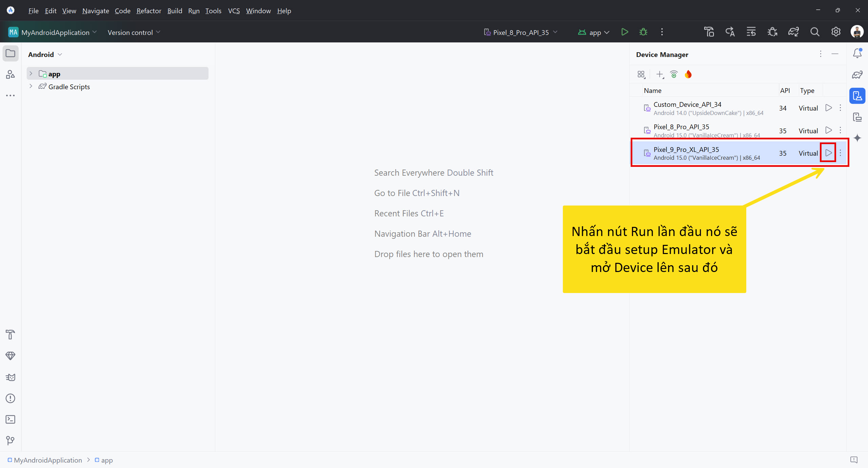Open the Git version control branch icon

[x=11, y=441]
